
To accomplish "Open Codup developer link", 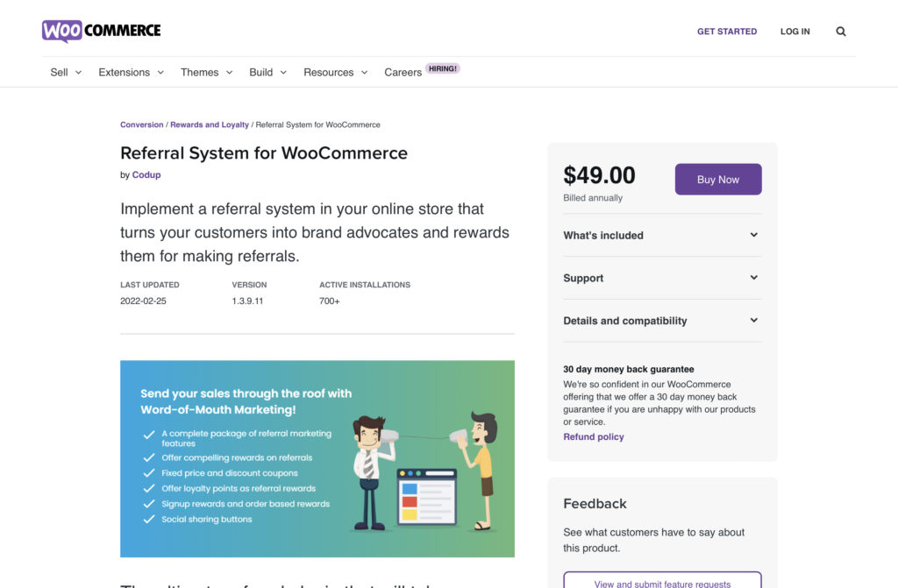I will [146, 175].
